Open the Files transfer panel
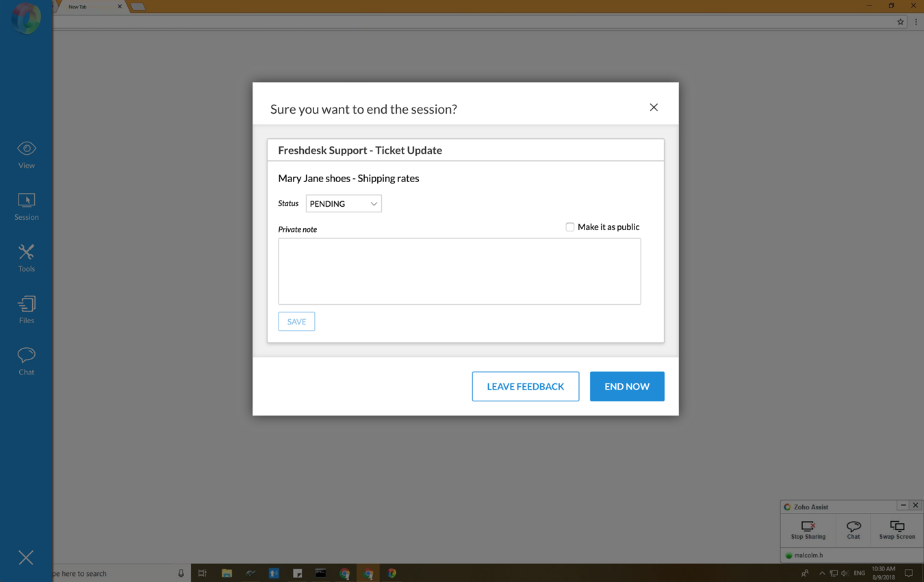 click(x=26, y=309)
